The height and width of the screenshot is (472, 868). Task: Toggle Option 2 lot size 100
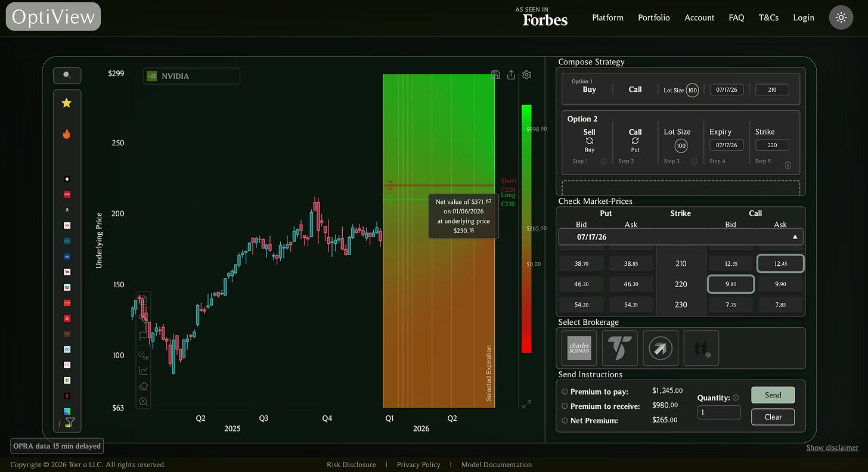[681, 145]
